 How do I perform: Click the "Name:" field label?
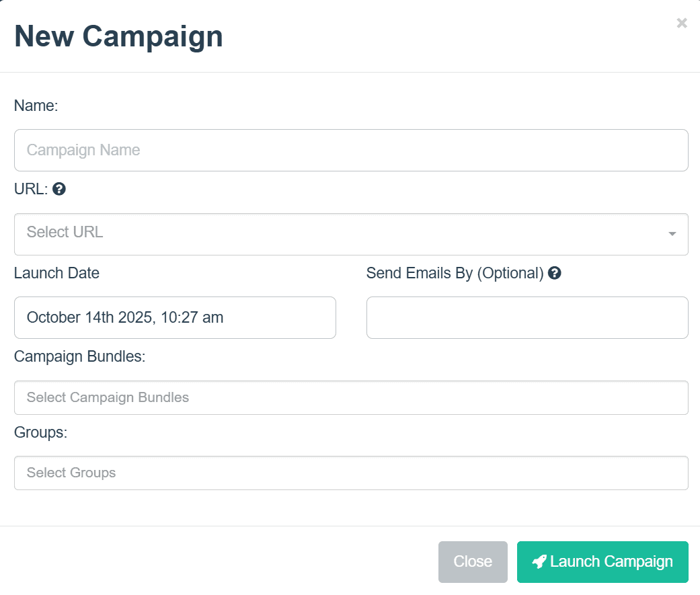click(x=36, y=106)
